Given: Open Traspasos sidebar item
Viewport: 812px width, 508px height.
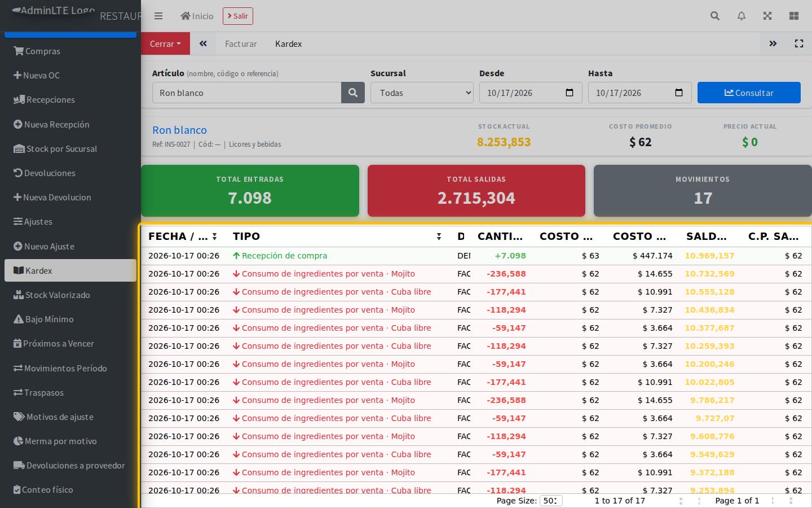Looking at the screenshot, I should (x=70, y=392).
